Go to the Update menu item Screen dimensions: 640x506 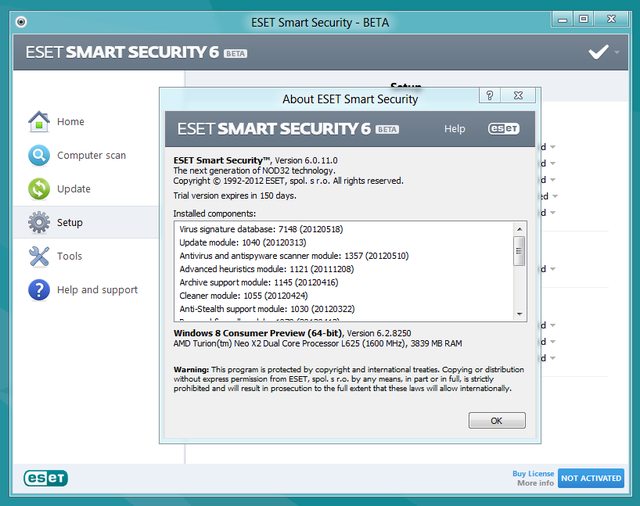(x=74, y=189)
